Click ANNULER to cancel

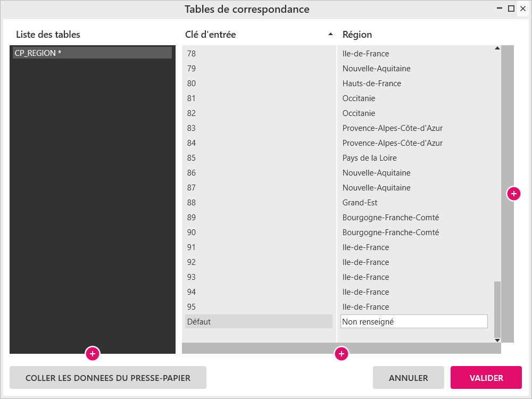point(409,378)
